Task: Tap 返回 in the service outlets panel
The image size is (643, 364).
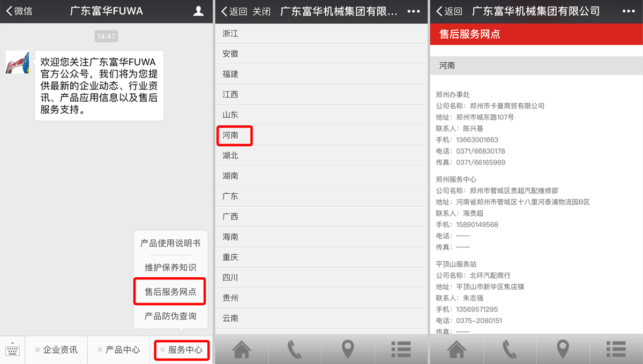Action: point(448,11)
